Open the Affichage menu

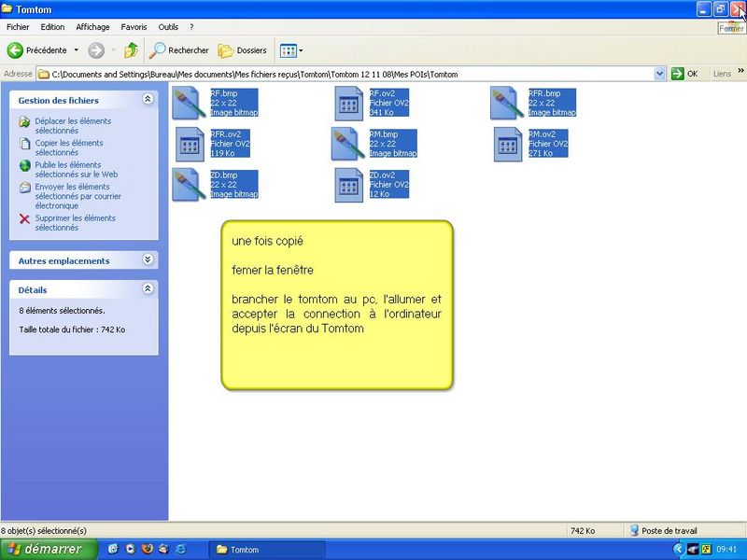(92, 27)
